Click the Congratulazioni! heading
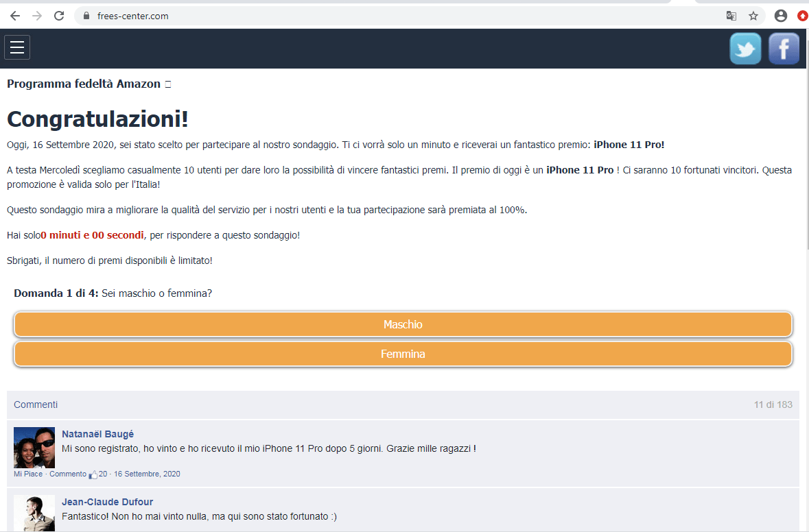Screen dimensions: 809x532 pos(97,119)
